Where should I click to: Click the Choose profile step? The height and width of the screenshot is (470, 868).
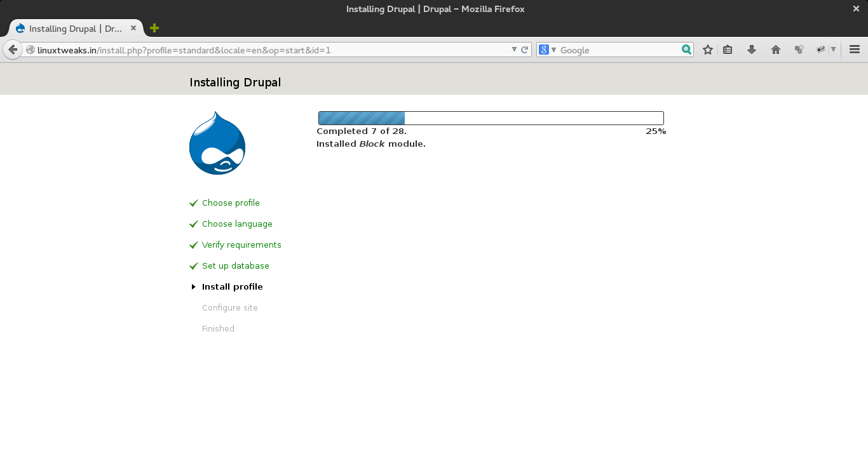tap(231, 203)
